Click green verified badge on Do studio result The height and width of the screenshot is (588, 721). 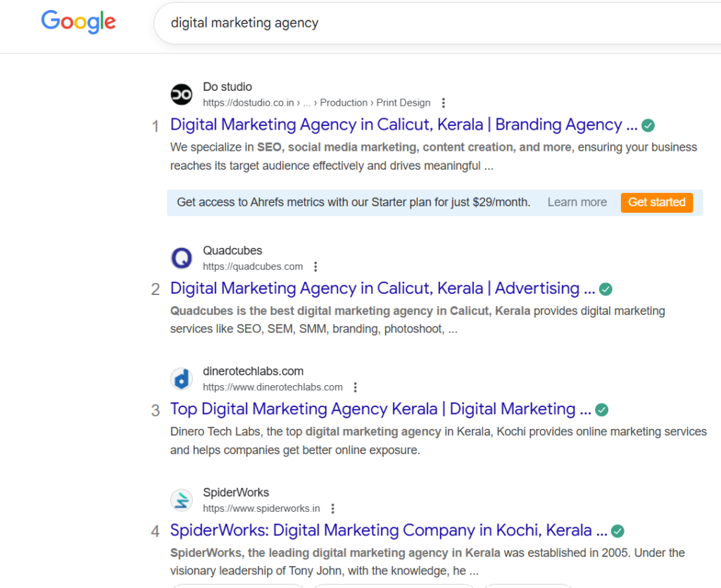(x=648, y=125)
